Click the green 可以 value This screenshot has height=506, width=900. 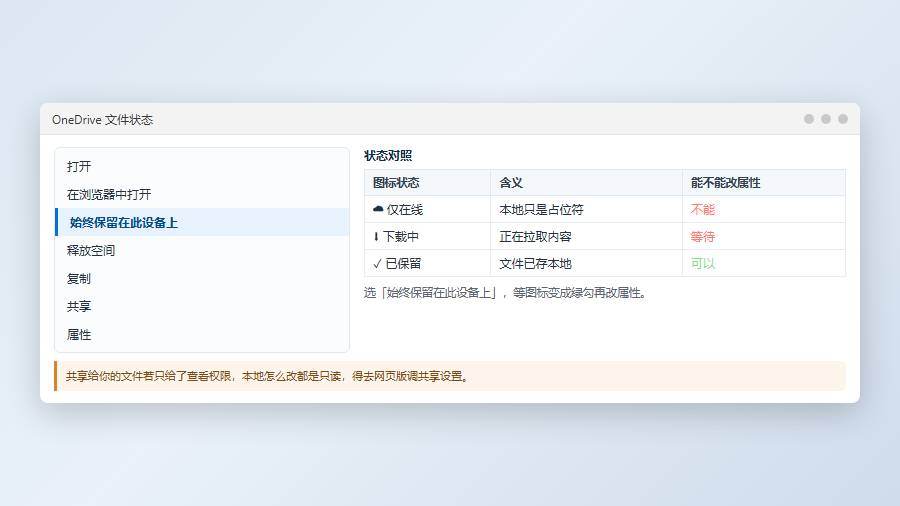(703, 263)
